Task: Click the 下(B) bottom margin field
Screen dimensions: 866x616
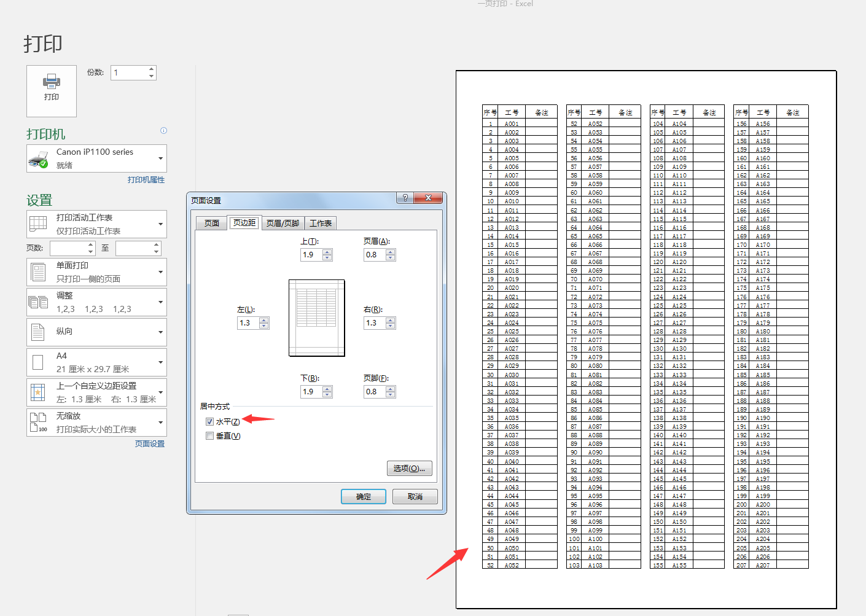Action: pos(311,392)
